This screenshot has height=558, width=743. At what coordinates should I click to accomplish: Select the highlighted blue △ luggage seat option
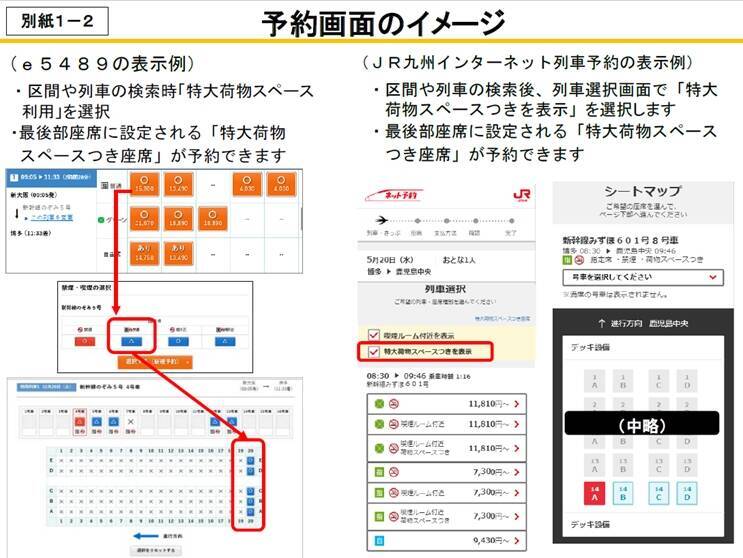click(x=132, y=341)
